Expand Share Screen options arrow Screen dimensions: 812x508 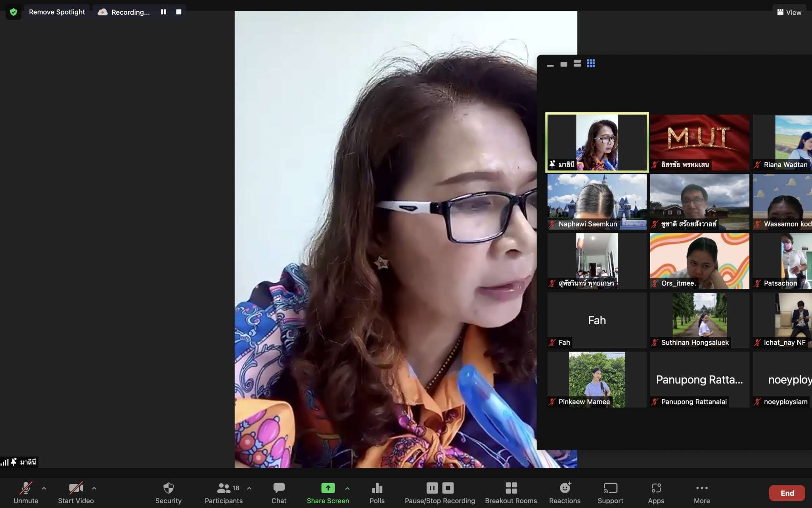[x=347, y=488]
